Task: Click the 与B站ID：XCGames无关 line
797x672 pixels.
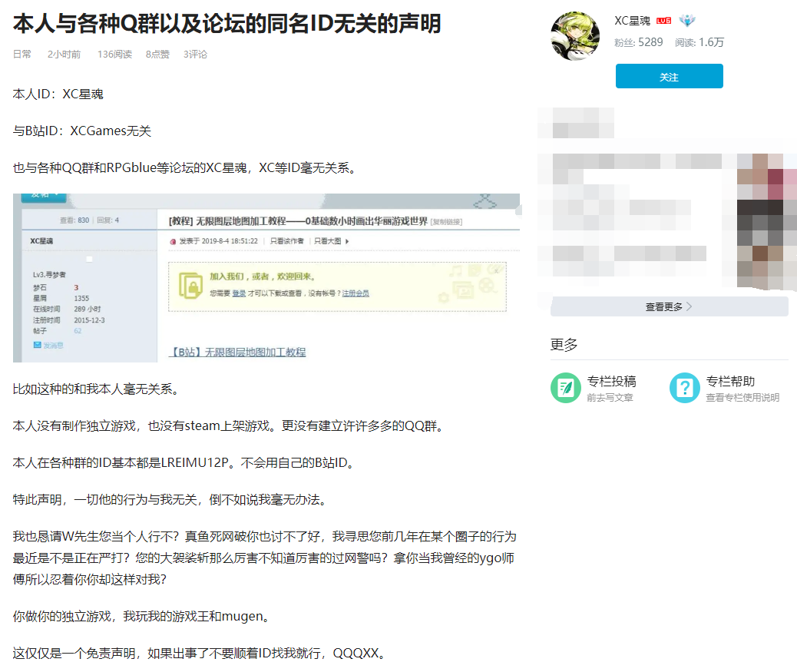Action: pyautogui.click(x=82, y=131)
